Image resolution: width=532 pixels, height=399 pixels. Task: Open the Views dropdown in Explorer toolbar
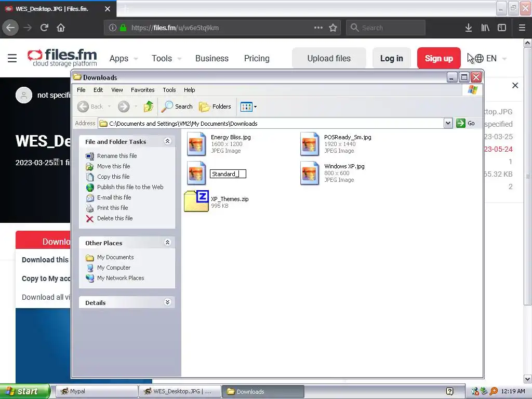pyautogui.click(x=248, y=107)
